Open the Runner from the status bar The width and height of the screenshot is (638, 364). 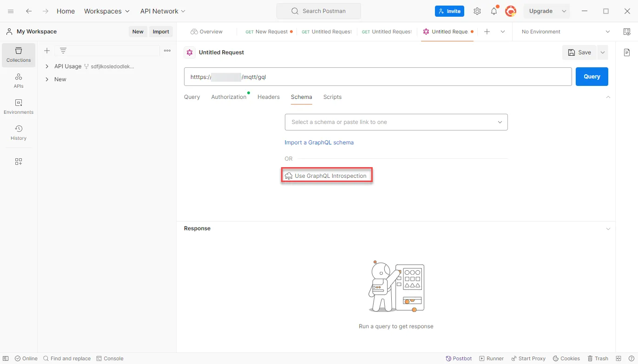[x=491, y=358]
